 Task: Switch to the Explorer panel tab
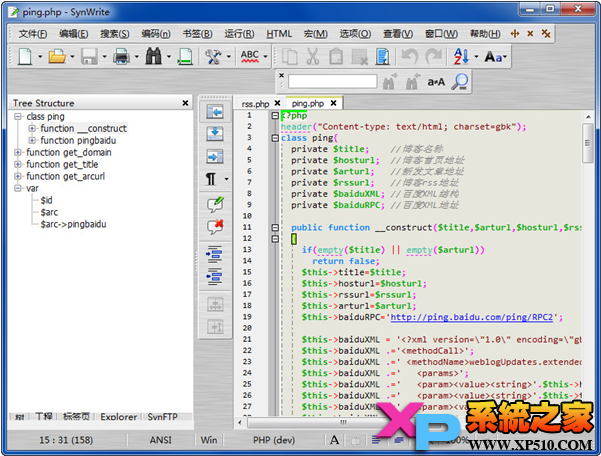(x=118, y=417)
